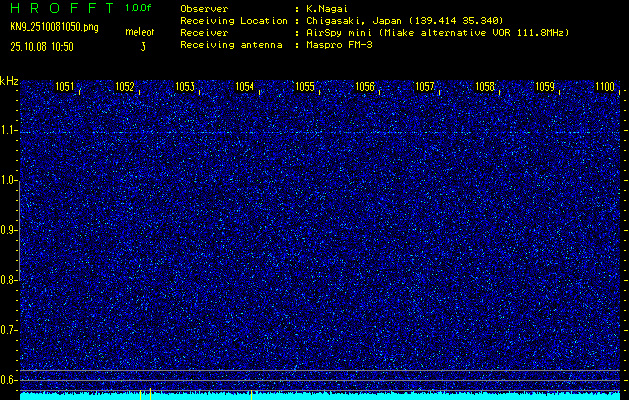Select the 1.1 frequency axis label
The width and height of the screenshot is (629, 400).
point(9,130)
